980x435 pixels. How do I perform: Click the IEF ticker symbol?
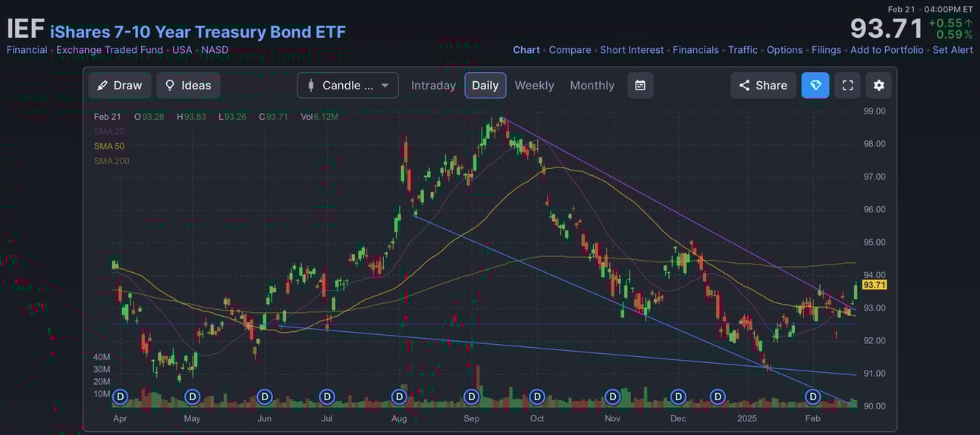(x=25, y=30)
